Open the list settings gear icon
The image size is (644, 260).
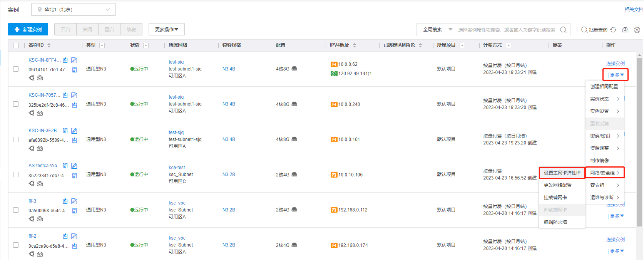coord(637,30)
